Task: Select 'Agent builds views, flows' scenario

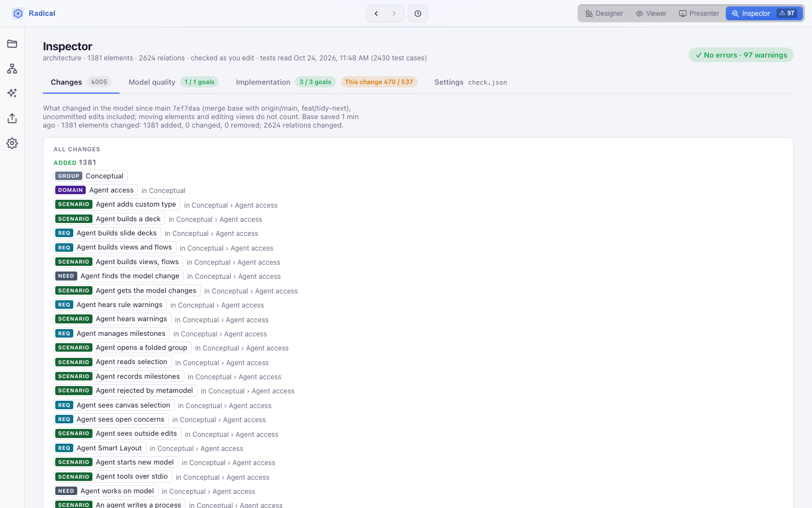Action: pyautogui.click(x=118, y=262)
